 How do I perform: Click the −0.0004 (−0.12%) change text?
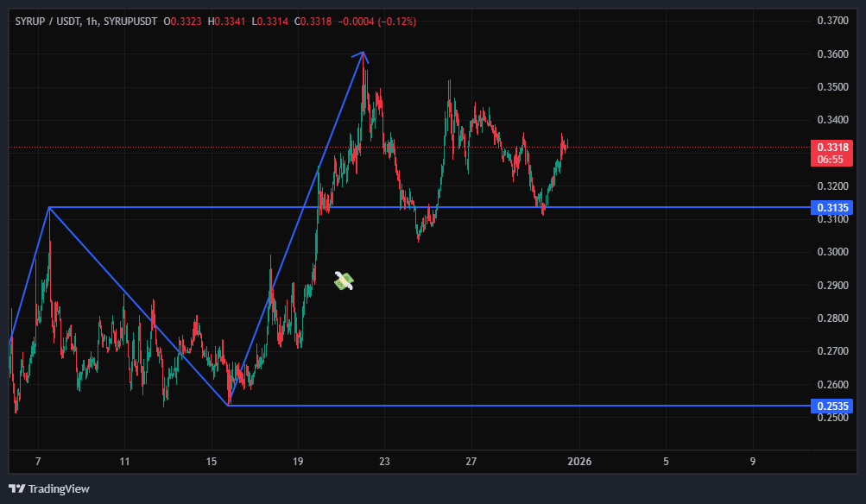(377, 21)
